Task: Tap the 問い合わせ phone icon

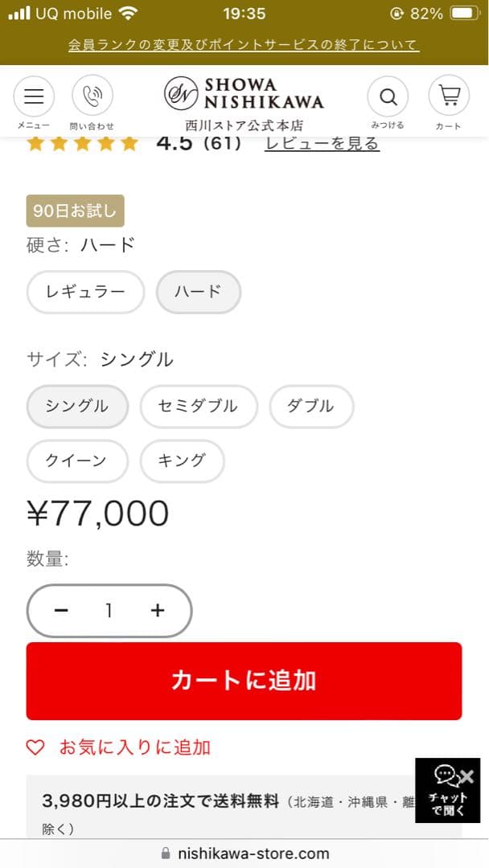Action: pos(92,96)
